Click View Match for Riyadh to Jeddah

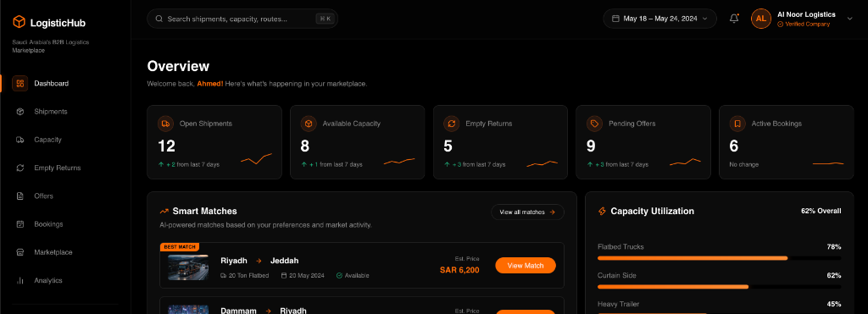526,266
